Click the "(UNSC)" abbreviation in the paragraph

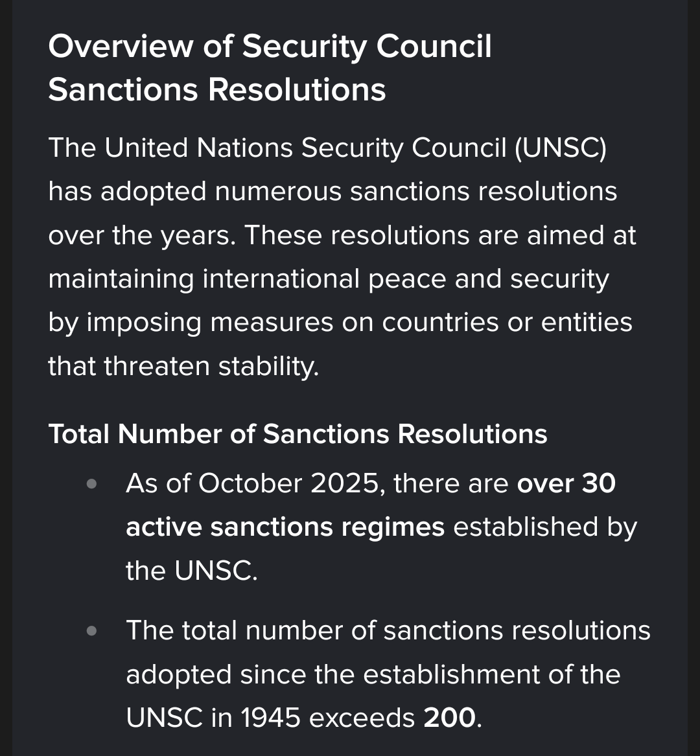click(x=561, y=148)
